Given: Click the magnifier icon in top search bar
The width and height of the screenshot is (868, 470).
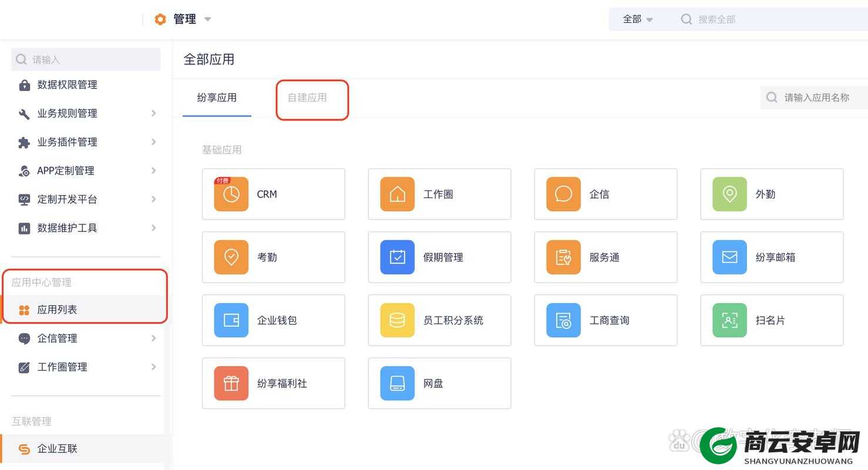Looking at the screenshot, I should [x=686, y=19].
